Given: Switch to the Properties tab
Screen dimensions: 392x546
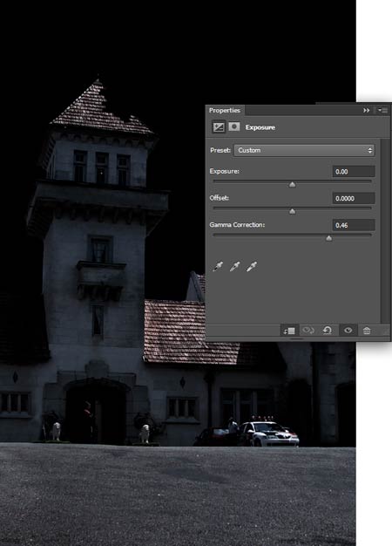Looking at the screenshot, I should (225, 111).
